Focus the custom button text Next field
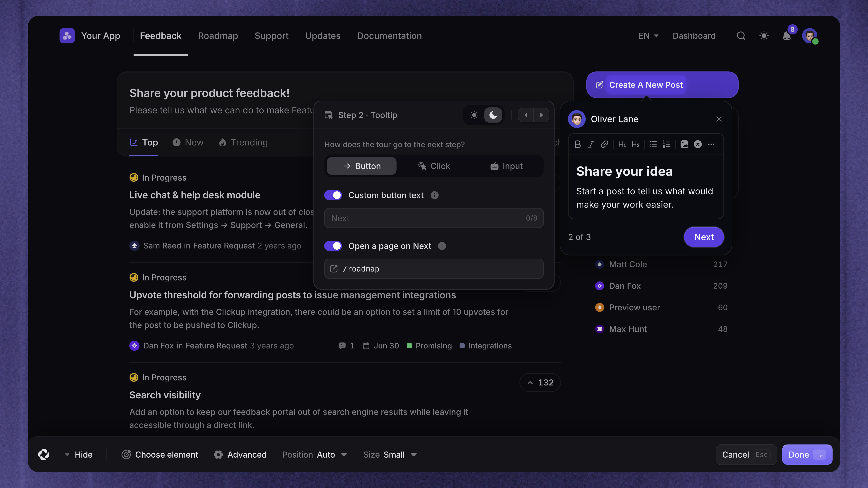Image resolution: width=868 pixels, height=488 pixels. (x=434, y=218)
